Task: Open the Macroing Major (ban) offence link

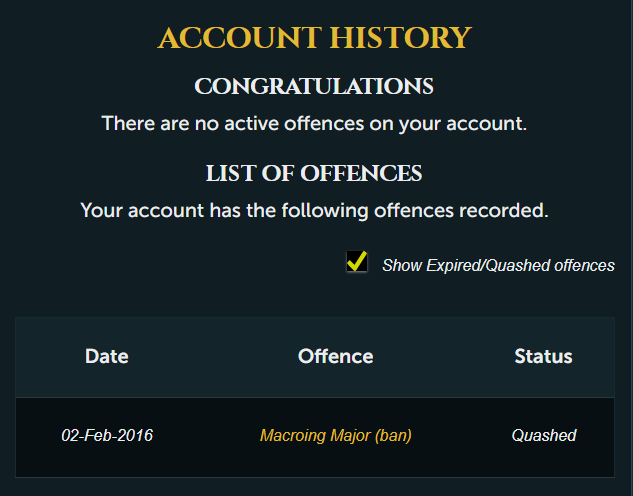Action: (x=335, y=436)
